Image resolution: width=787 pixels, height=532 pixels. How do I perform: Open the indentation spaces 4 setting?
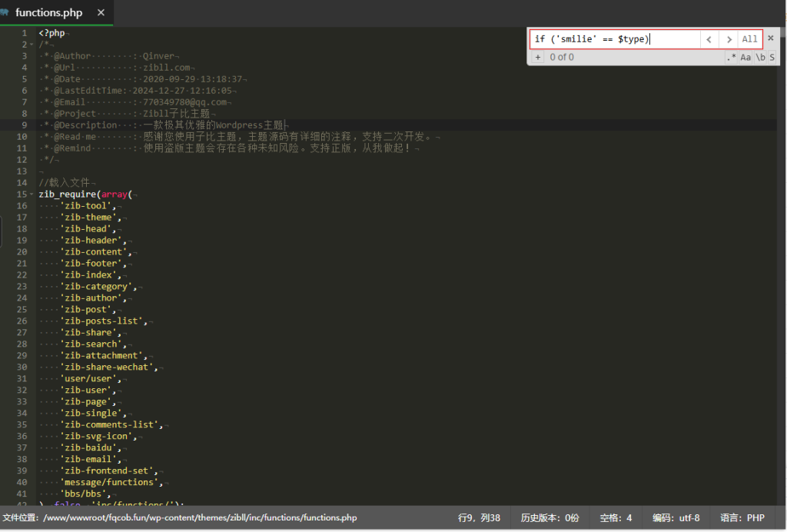tap(616, 518)
